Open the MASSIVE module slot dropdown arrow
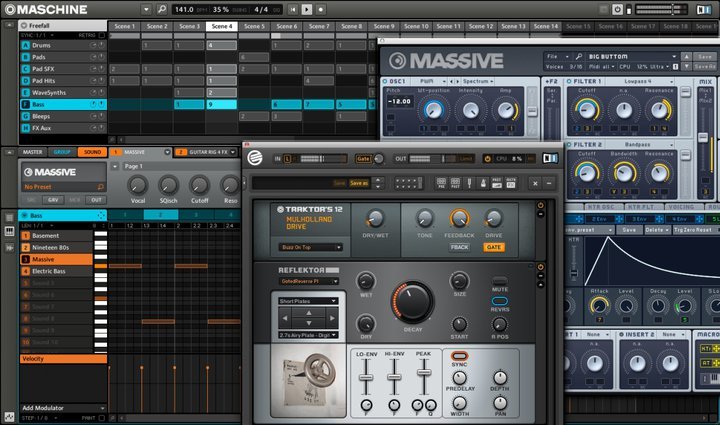 coord(167,152)
